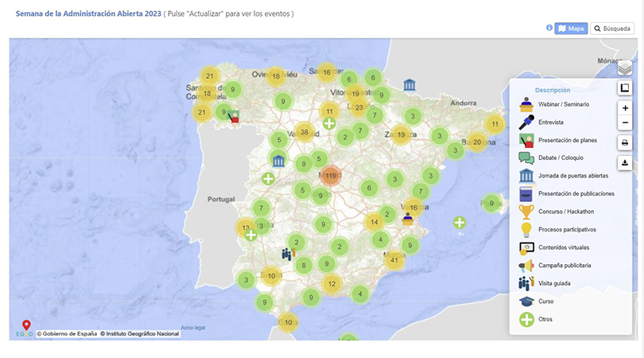
Task: Open the Aviso legal link
Action: 193,327
